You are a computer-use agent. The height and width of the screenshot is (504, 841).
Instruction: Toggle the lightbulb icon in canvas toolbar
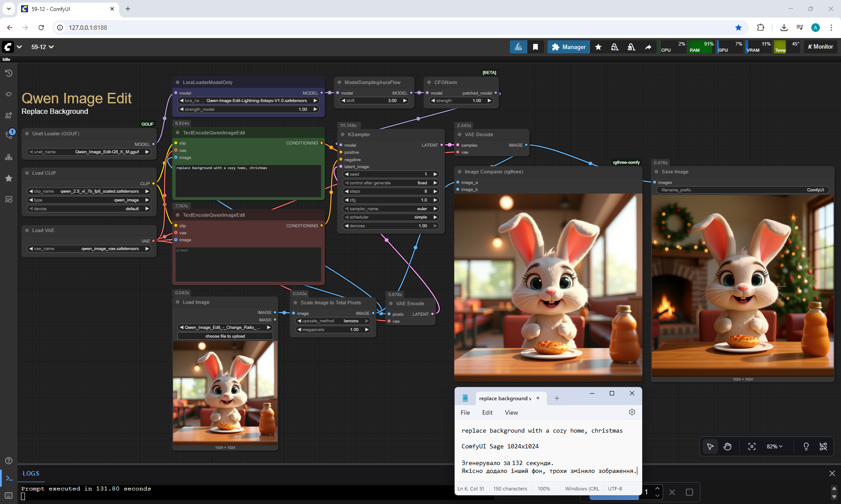click(x=806, y=446)
